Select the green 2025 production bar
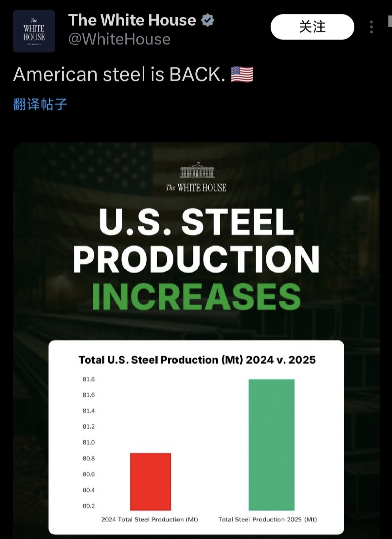 [272, 445]
